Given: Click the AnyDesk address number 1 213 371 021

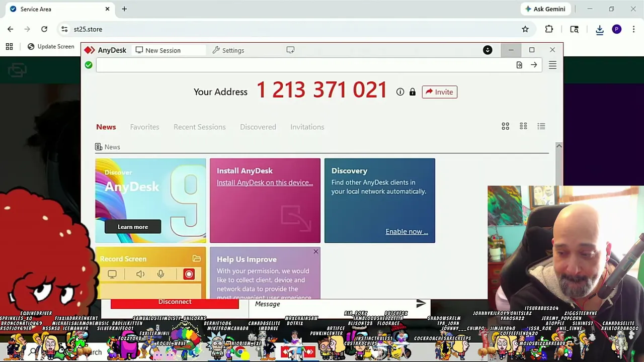Looking at the screenshot, I should 321,90.
